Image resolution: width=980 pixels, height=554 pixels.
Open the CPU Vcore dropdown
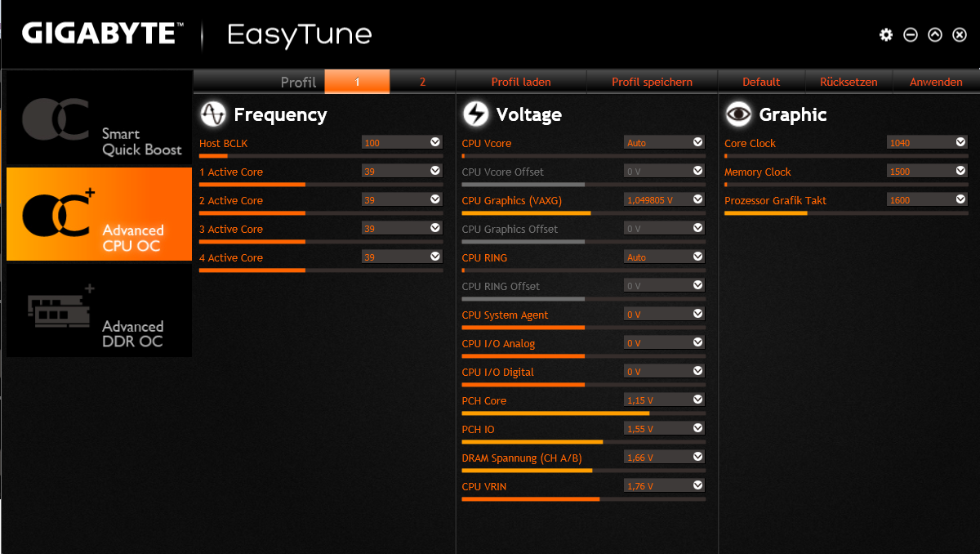coord(664,143)
